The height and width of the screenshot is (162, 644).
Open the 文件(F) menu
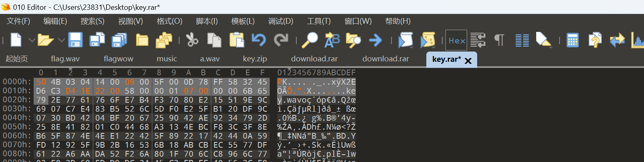point(18,21)
